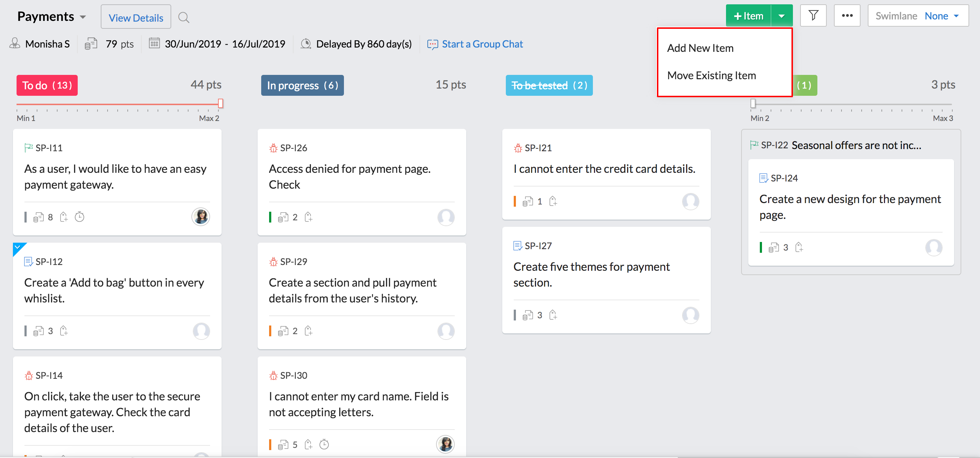Open the three-dots more options menu

pyautogui.click(x=847, y=15)
